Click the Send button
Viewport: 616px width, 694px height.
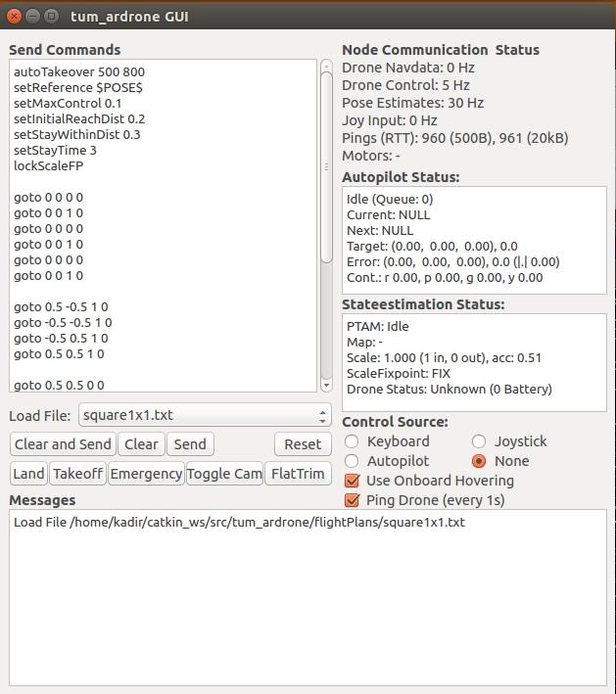(x=189, y=444)
